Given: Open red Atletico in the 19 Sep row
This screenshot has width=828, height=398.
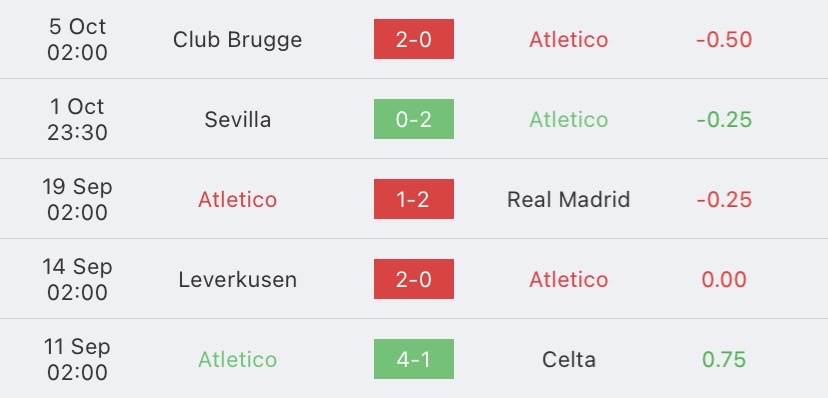Looking at the screenshot, I should click(238, 200).
